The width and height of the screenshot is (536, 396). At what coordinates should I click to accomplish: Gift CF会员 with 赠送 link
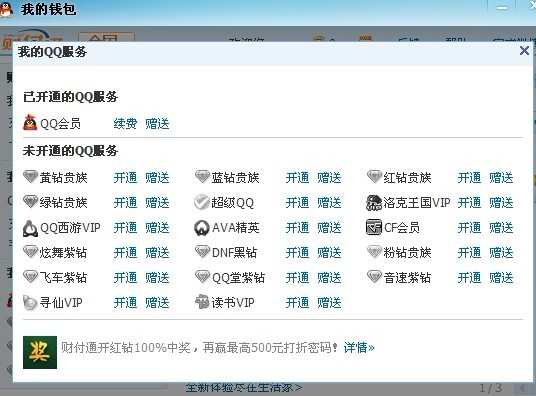[501, 228]
